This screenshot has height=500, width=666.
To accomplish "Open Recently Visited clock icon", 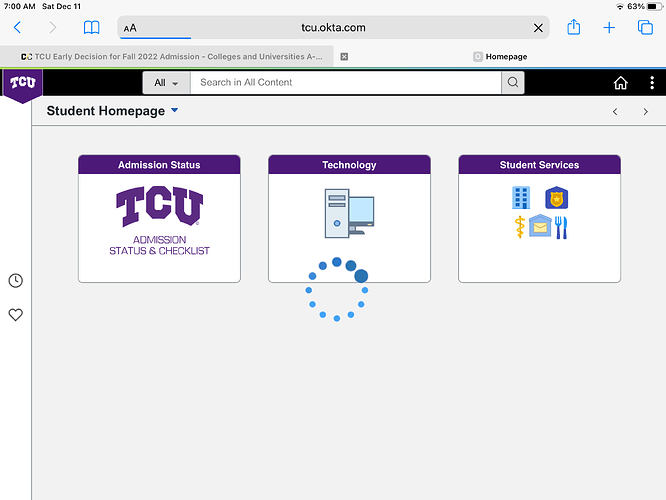I will [x=16, y=280].
